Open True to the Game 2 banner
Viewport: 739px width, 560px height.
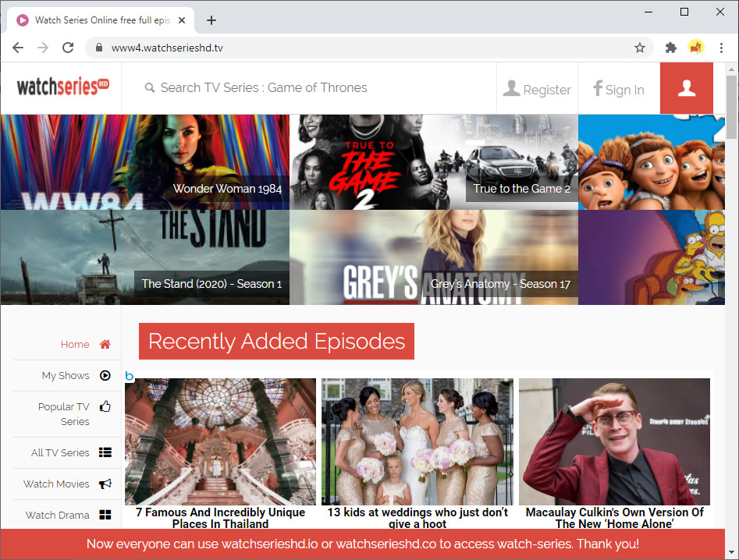click(x=434, y=162)
